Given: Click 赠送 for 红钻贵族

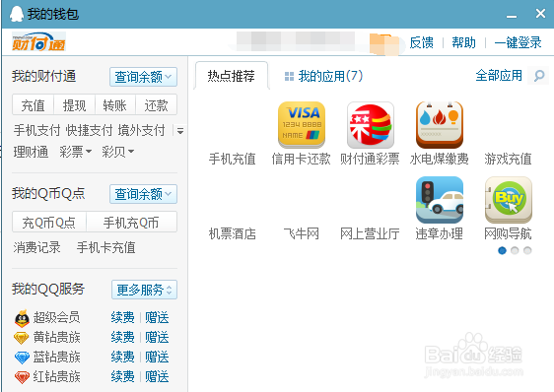Looking at the screenshot, I should tap(157, 377).
